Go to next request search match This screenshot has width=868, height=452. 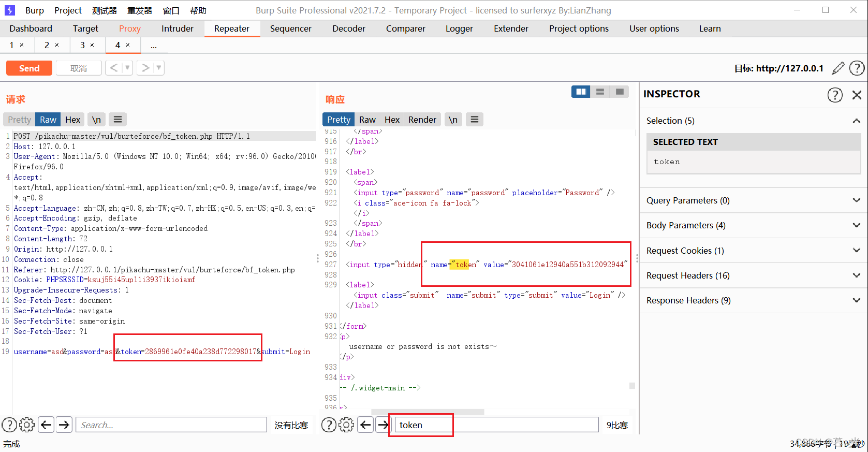[x=64, y=425]
